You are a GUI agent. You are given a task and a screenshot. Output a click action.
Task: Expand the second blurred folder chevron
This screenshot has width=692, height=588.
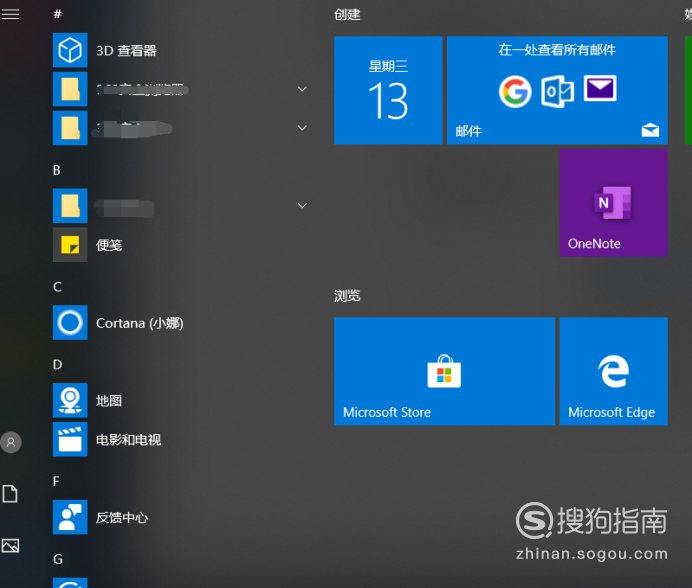(302, 128)
